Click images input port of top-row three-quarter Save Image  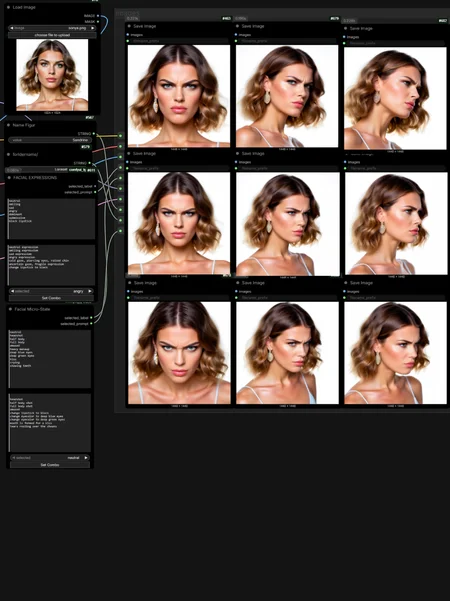click(236, 35)
